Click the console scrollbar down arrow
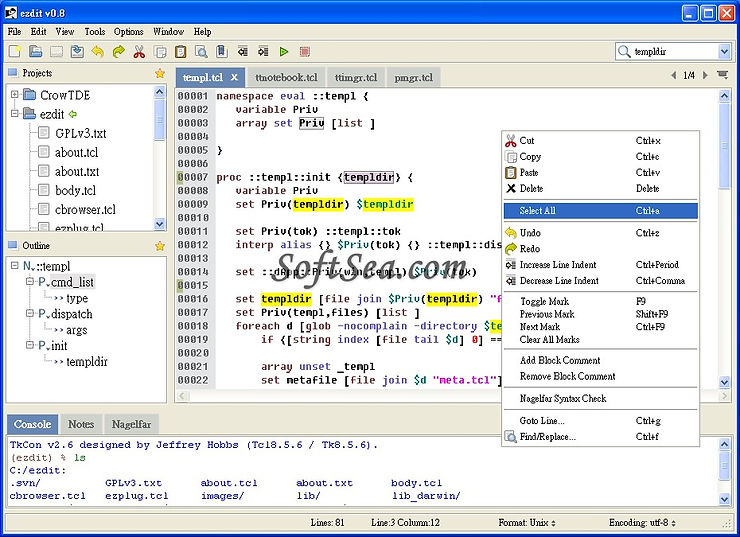 click(724, 499)
